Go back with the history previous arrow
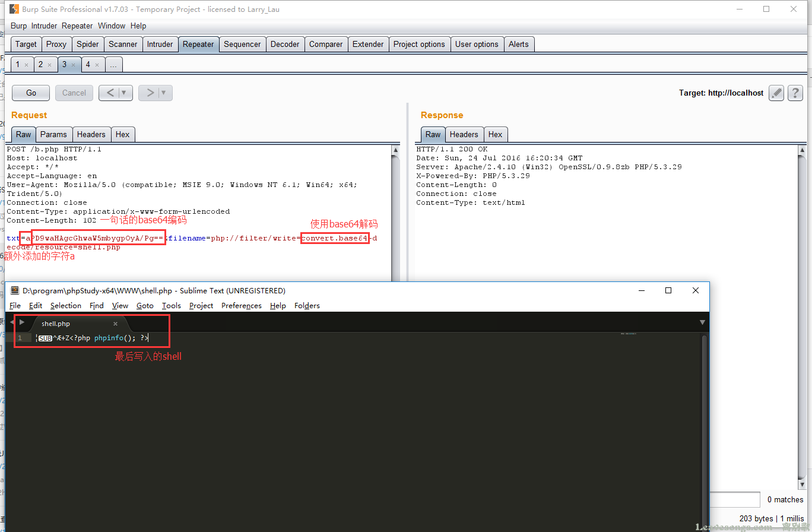 pyautogui.click(x=110, y=93)
